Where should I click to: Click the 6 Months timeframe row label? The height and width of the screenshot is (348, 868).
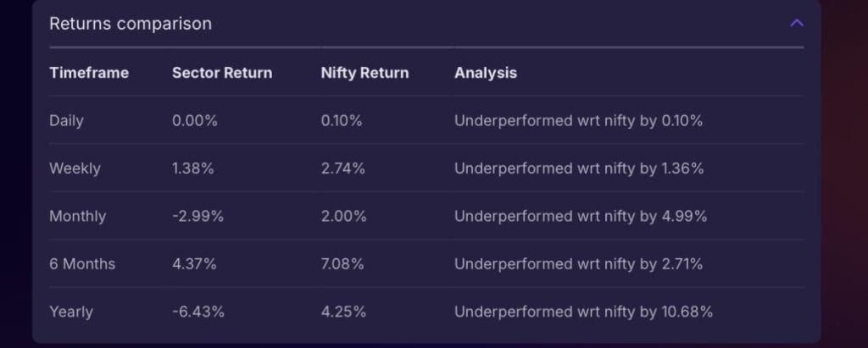coord(82,264)
